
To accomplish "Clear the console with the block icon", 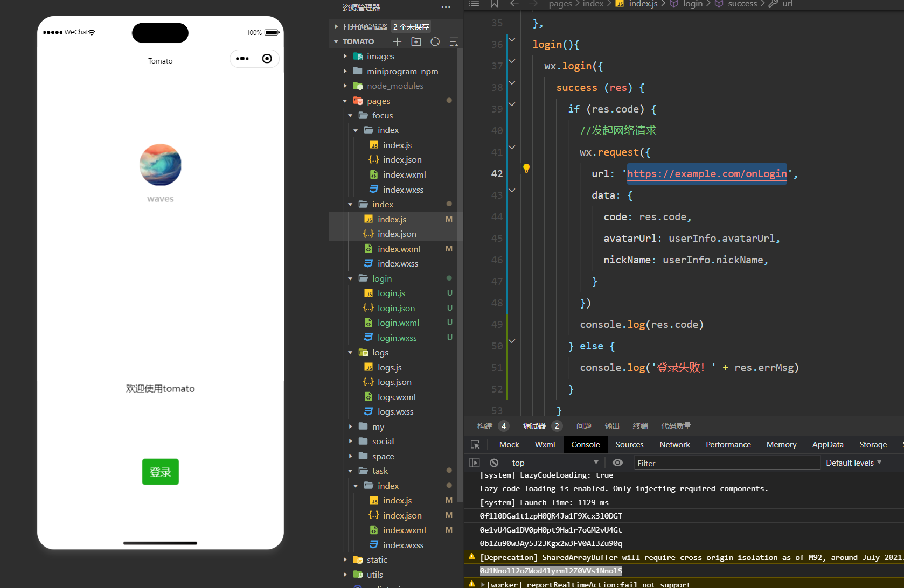I will [x=494, y=463].
